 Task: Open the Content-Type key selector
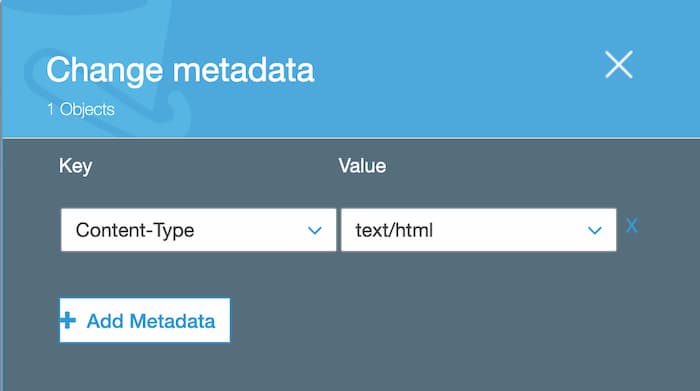198,230
